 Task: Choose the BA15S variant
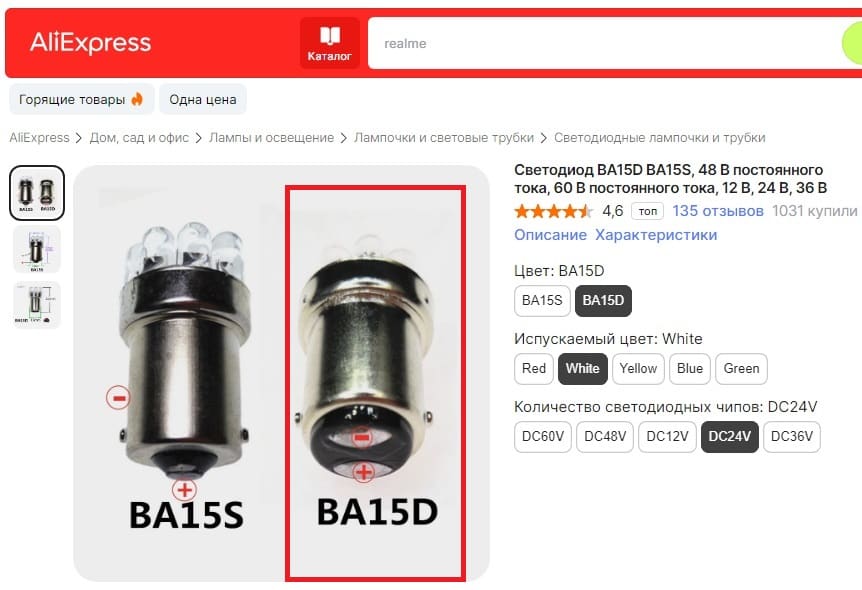click(x=542, y=301)
